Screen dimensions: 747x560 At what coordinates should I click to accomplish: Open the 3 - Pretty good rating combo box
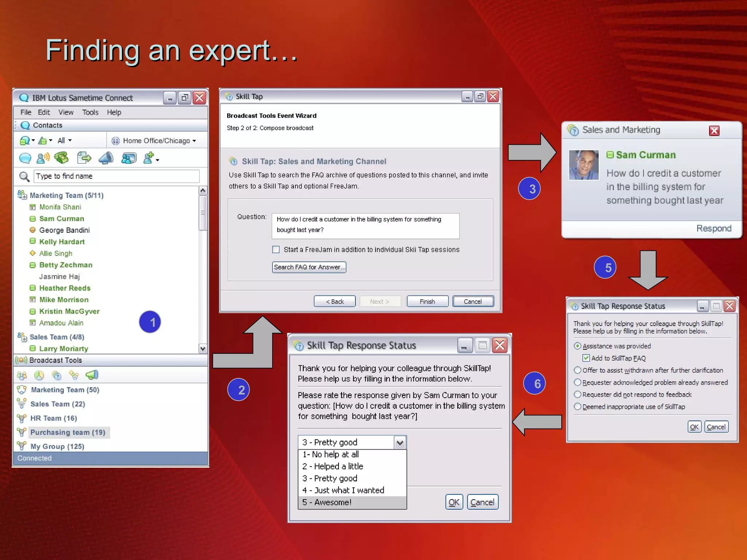pyautogui.click(x=352, y=442)
